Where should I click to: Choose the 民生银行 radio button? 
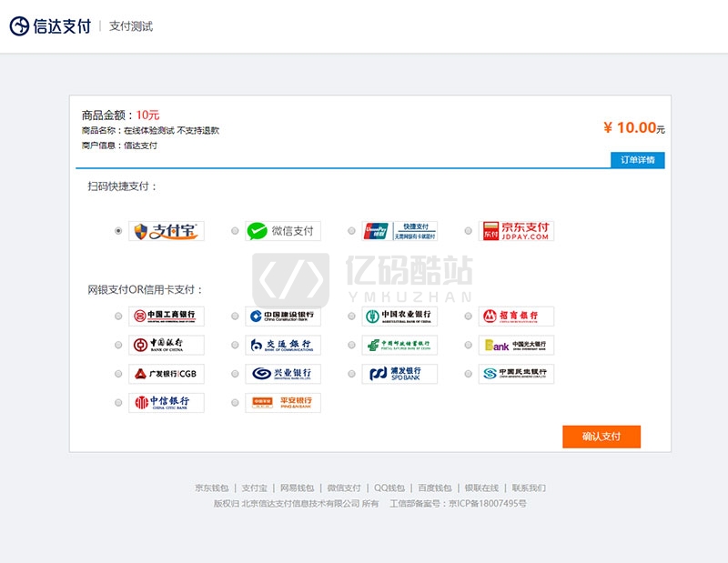(468, 374)
